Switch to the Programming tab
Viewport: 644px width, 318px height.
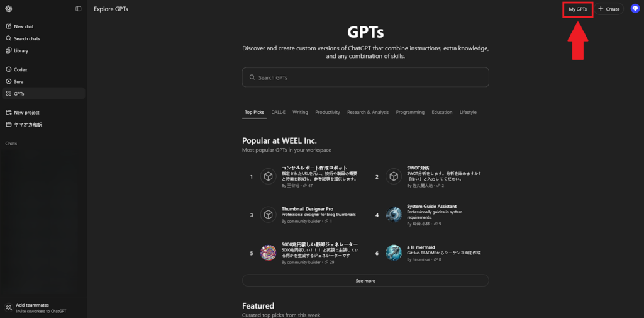[410, 112]
